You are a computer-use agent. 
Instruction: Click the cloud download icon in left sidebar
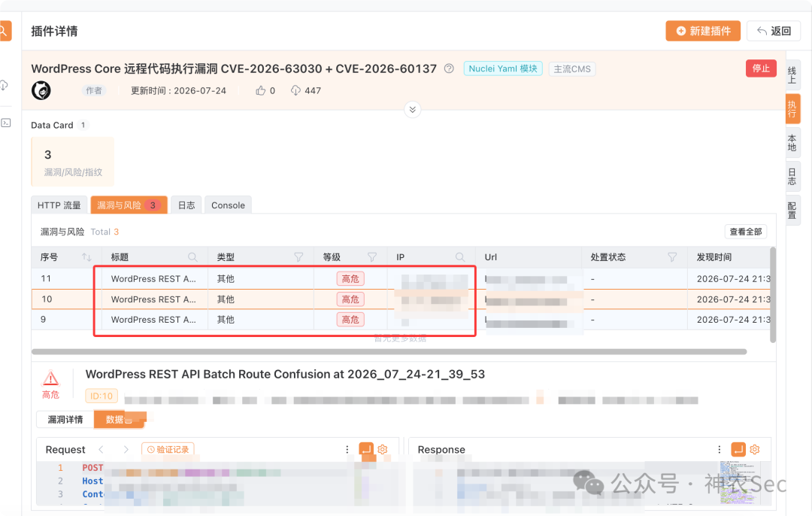point(4,85)
